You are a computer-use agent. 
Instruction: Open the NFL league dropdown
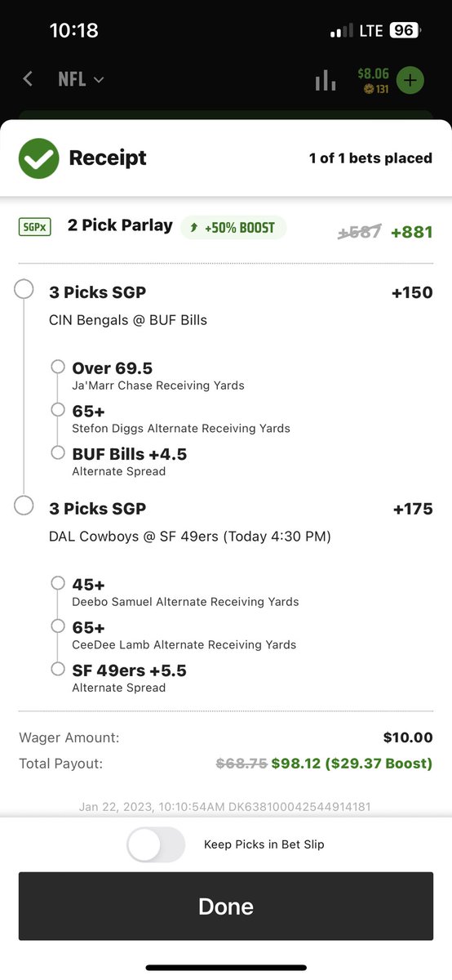[81, 79]
